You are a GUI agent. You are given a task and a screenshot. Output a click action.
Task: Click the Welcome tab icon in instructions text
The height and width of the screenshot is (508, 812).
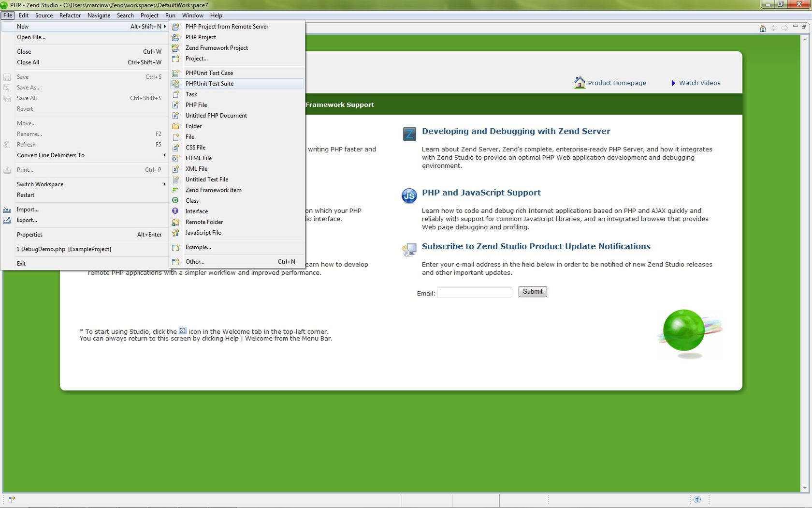183,331
